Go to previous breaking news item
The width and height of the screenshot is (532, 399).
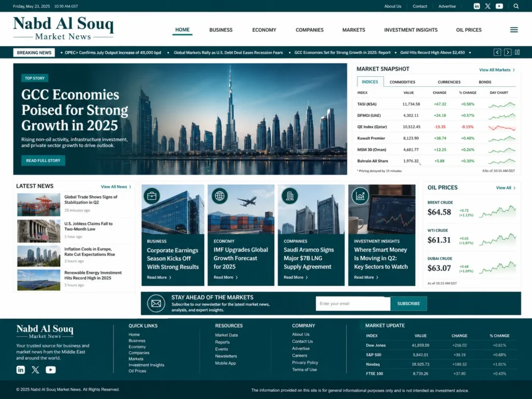click(497, 52)
